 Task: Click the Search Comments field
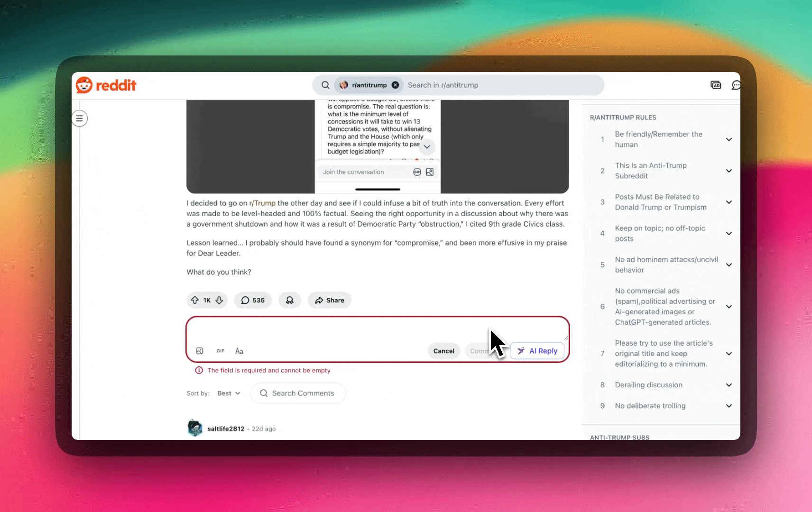click(x=298, y=393)
